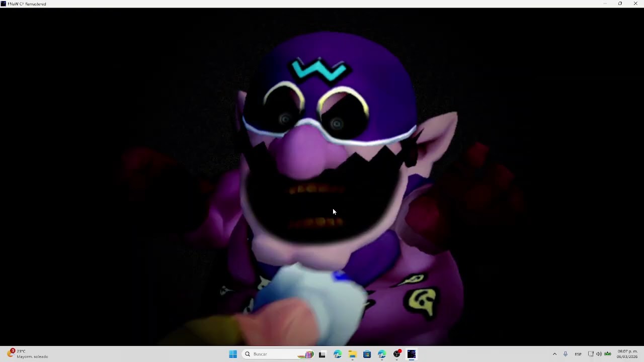Open the network tray icon
This screenshot has width=644, height=362.
pyautogui.click(x=591, y=354)
